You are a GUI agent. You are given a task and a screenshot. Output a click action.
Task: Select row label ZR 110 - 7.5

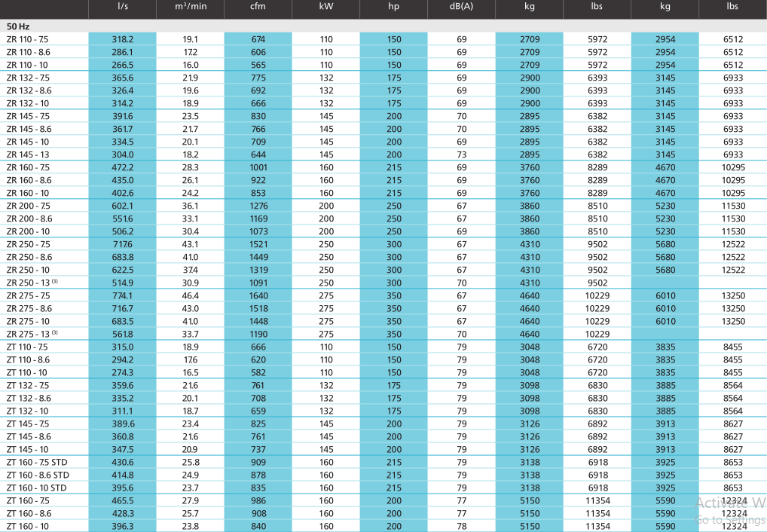27,39
